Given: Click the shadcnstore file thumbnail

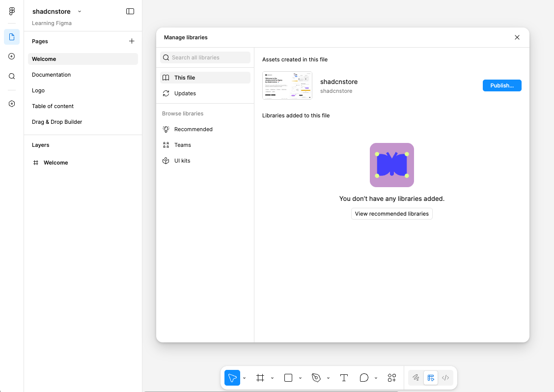Looking at the screenshot, I should [287, 85].
